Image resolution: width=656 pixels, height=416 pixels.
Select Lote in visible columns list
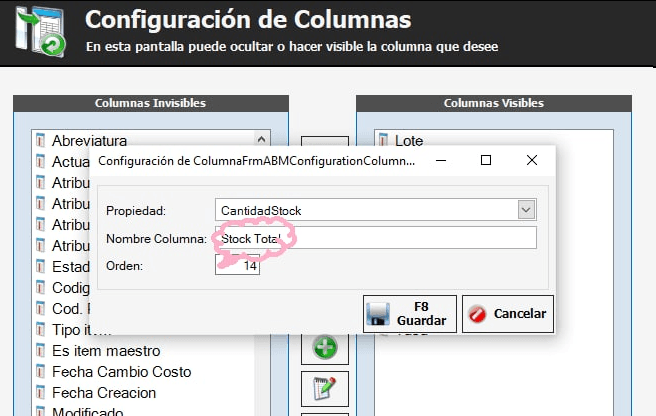coord(409,141)
